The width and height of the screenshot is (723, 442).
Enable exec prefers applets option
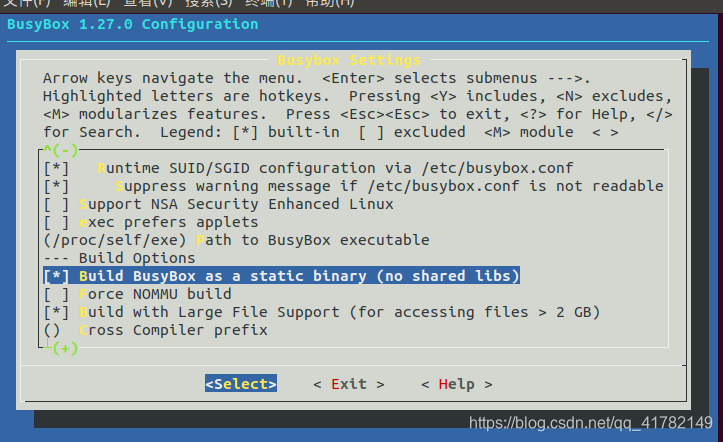point(56,222)
